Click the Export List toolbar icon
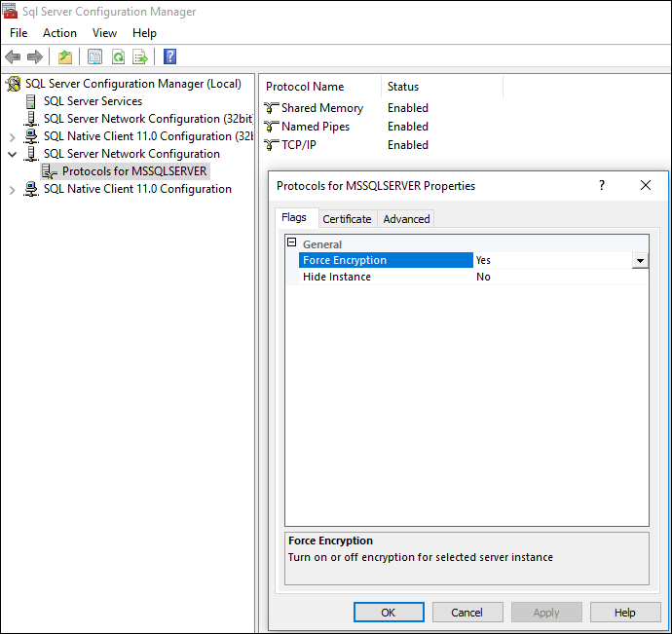The height and width of the screenshot is (634, 672). coord(140,56)
